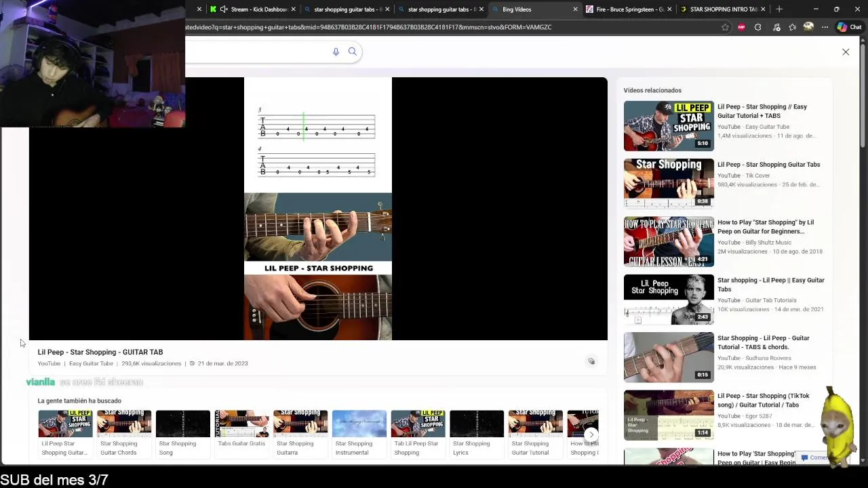Close the video overlay with the X icon

[846, 52]
